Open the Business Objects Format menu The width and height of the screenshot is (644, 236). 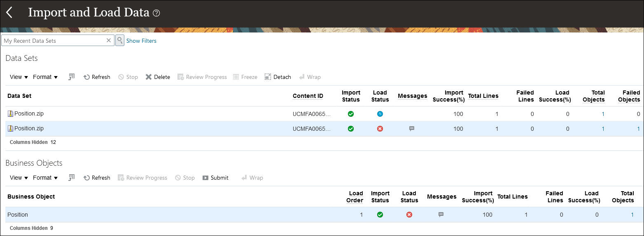click(45, 178)
